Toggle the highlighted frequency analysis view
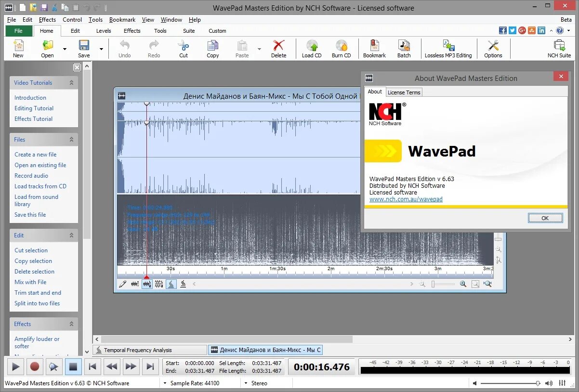The height and width of the screenshot is (392, 579). pyautogui.click(x=171, y=284)
